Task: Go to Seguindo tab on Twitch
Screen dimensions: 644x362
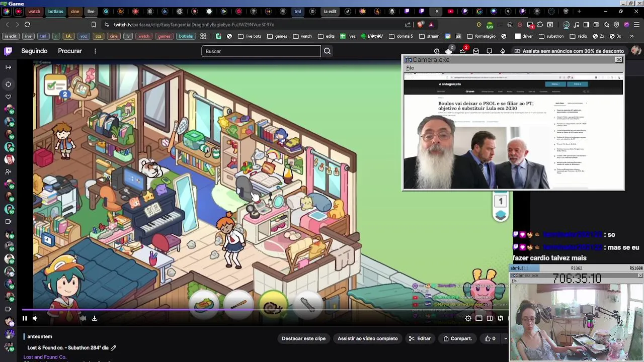Action: tap(34, 51)
